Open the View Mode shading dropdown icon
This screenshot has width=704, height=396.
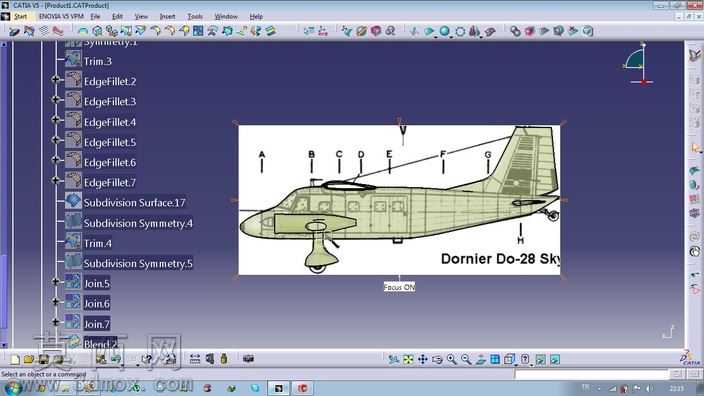524,360
